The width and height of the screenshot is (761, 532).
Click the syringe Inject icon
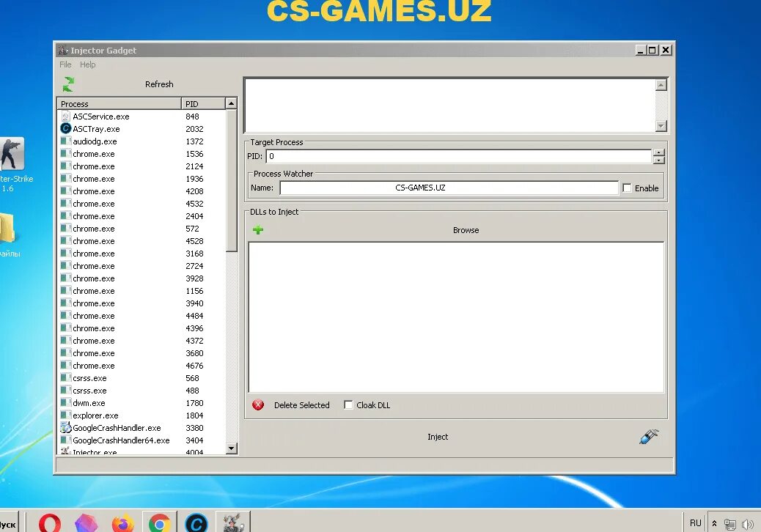[649, 437]
